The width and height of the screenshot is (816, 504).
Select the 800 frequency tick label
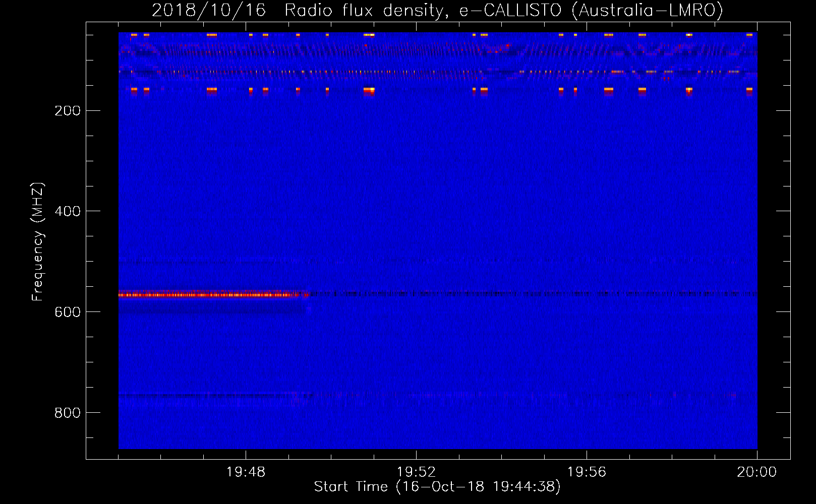point(68,413)
